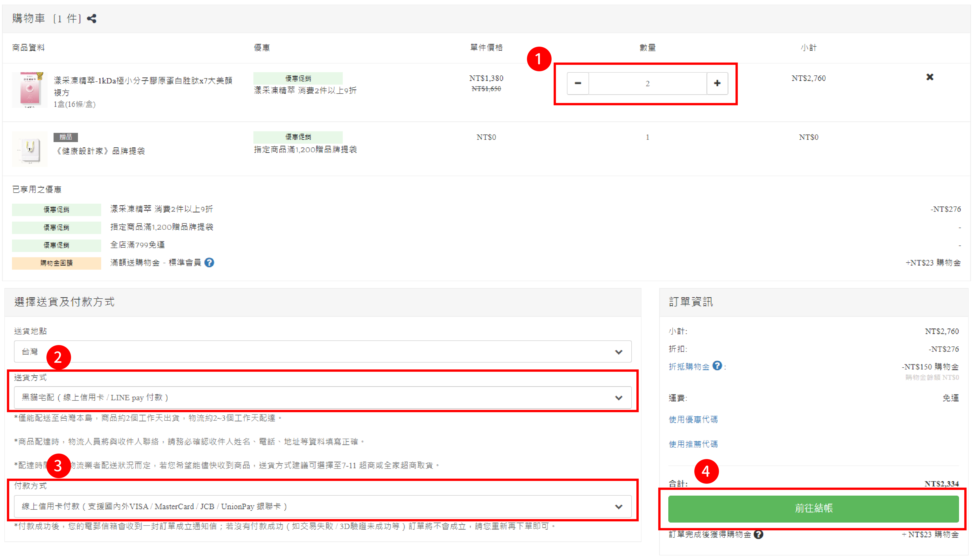Remove the collagen product with X icon

pos(930,77)
